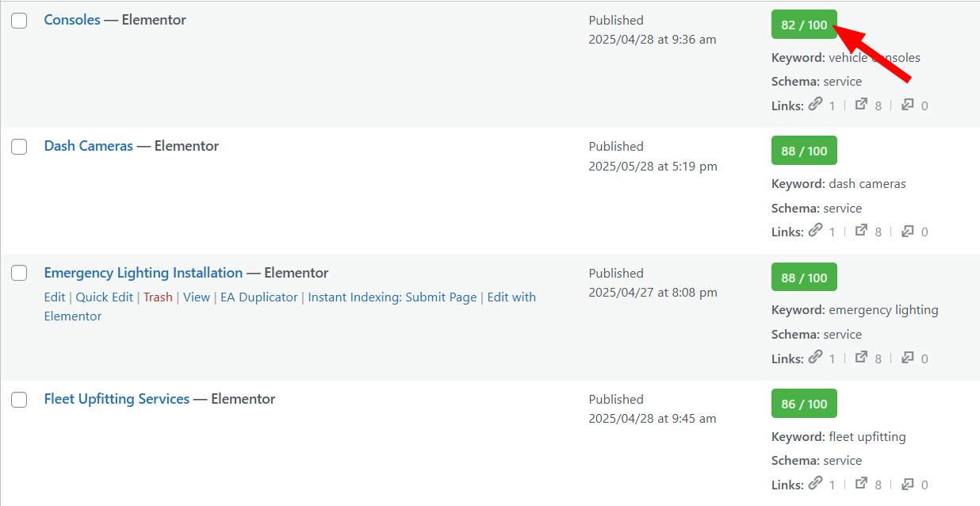The height and width of the screenshot is (506, 980).
Task: Open Quick Edit for Emergency Lighting Installation
Action: pos(105,297)
